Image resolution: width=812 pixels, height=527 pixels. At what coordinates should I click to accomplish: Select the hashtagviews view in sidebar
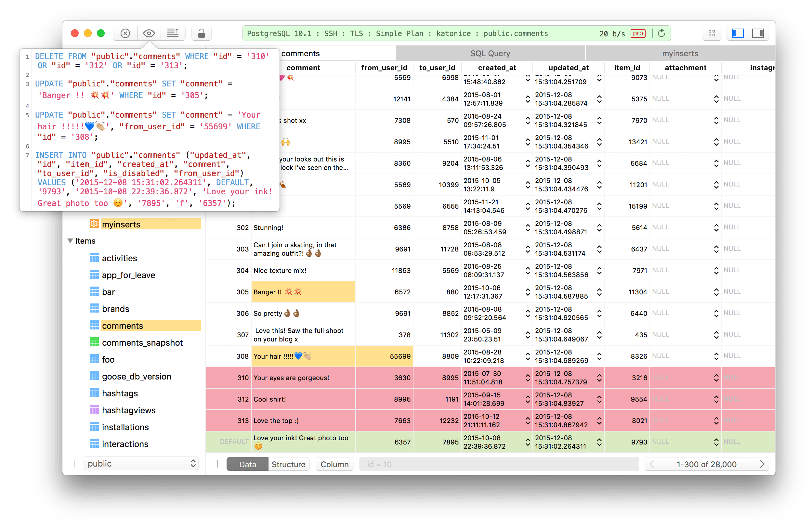pyautogui.click(x=129, y=410)
